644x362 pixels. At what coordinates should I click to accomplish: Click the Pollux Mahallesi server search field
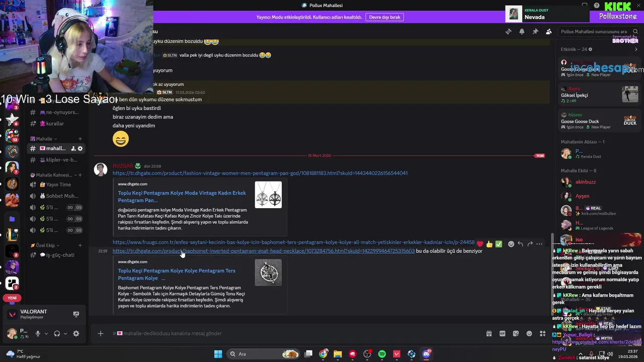(x=598, y=31)
